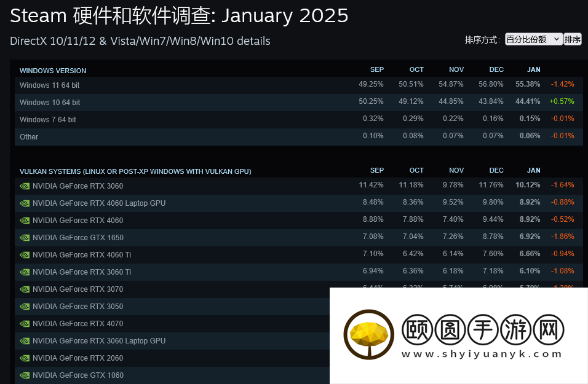The image size is (588, 384).
Task: Click the 排序 button
Action: pyautogui.click(x=572, y=39)
